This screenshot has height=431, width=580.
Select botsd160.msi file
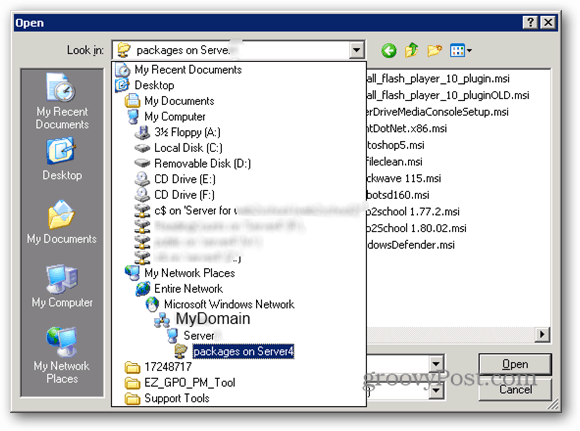pos(398,195)
